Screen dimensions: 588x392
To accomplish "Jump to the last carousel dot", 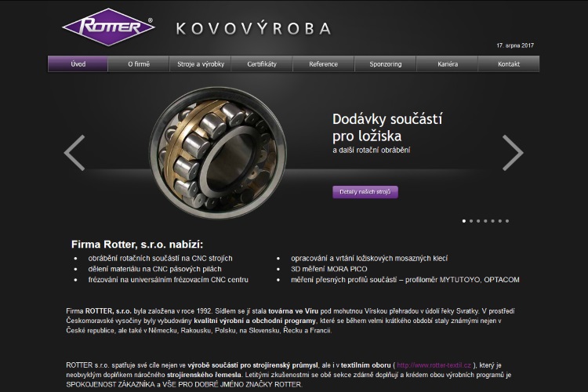I will point(507,221).
